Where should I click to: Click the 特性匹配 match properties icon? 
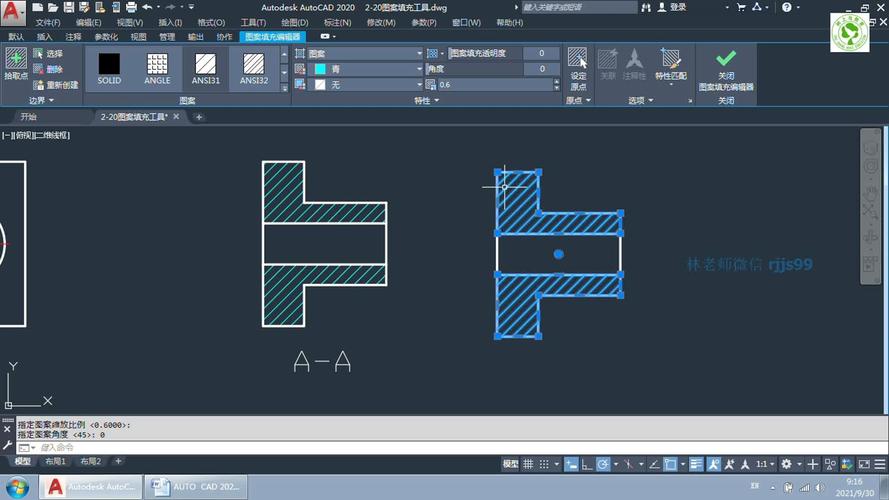pyautogui.click(x=671, y=60)
